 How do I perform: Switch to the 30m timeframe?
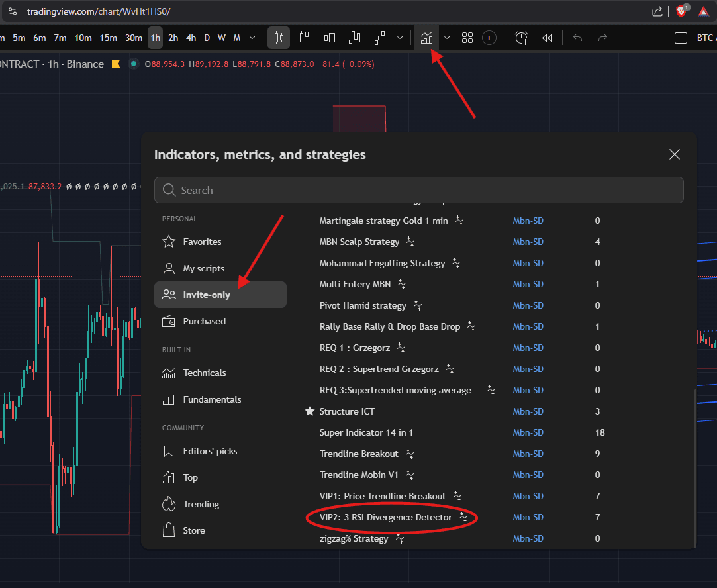[x=134, y=38]
